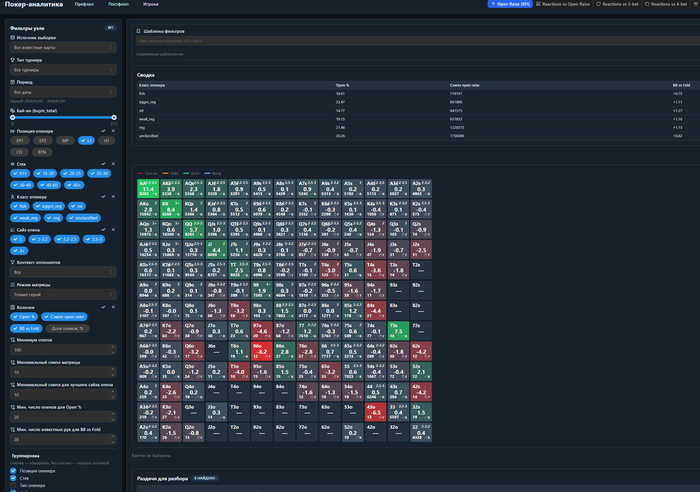This screenshot has width=700, height=492.
Task: Open Контекст оппонентов dropdown
Action: point(63,272)
